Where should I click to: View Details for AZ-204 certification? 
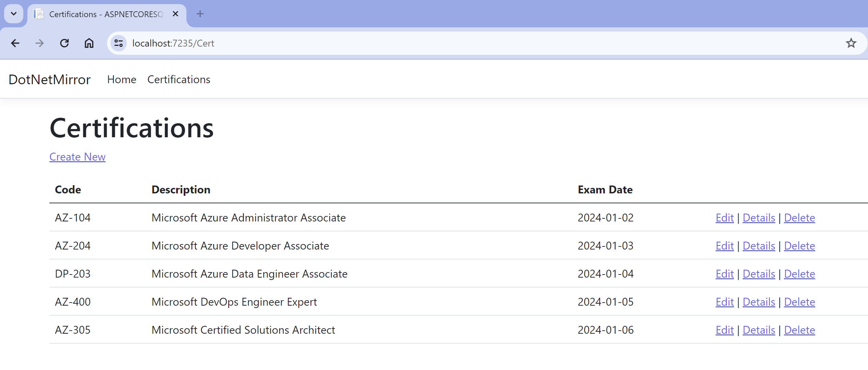(759, 246)
